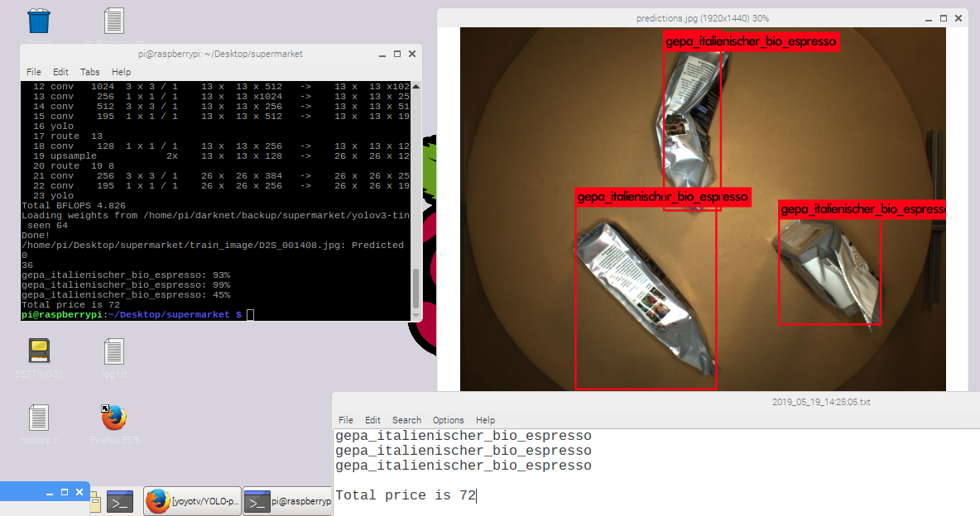
Task: Open the Options menu in the text editor
Action: (448, 420)
